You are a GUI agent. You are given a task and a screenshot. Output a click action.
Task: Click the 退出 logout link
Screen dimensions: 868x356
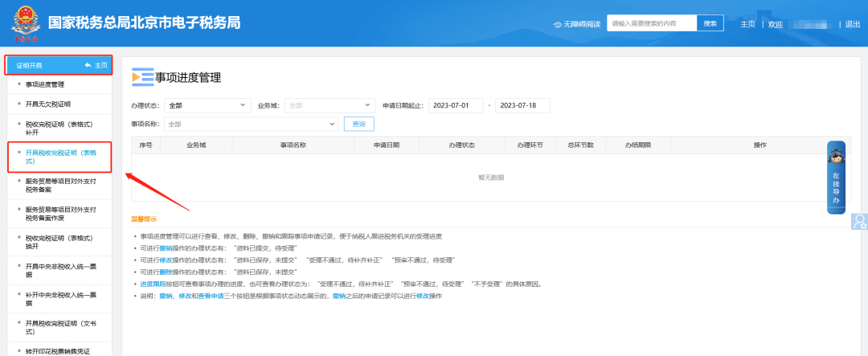852,24
